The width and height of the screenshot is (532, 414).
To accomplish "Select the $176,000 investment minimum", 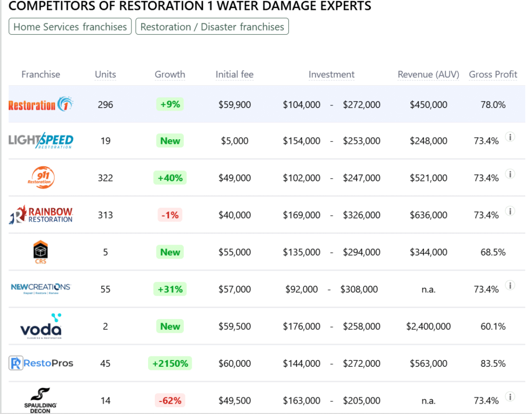I will [302, 326].
